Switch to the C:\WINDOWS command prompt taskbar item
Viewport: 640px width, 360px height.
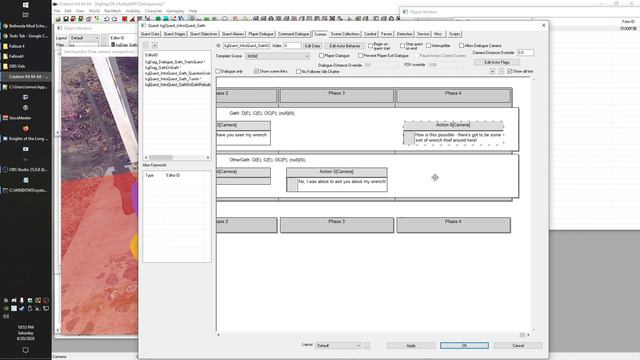tap(25, 190)
